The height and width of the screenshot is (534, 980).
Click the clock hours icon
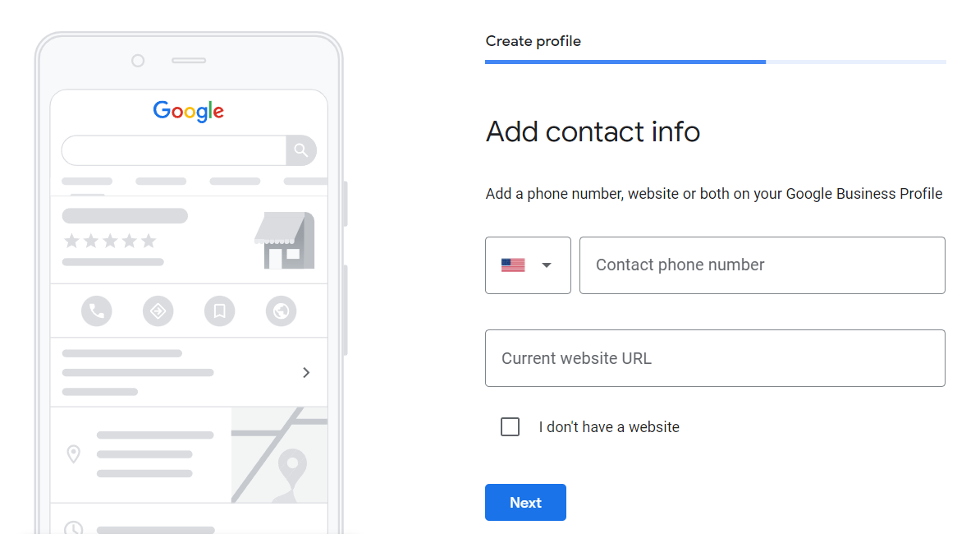click(74, 528)
